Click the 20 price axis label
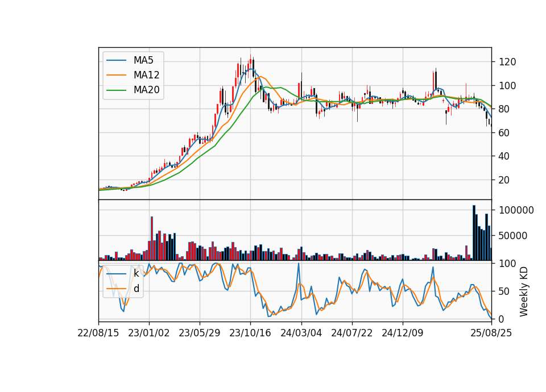This screenshot has height=392, width=546. pyautogui.click(x=504, y=180)
